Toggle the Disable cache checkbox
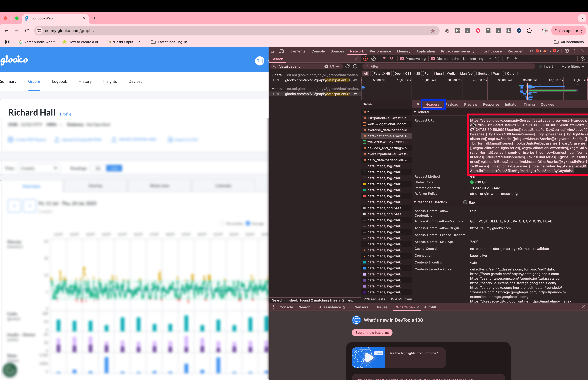Viewport: 588px width, 380px height. pyautogui.click(x=433, y=59)
